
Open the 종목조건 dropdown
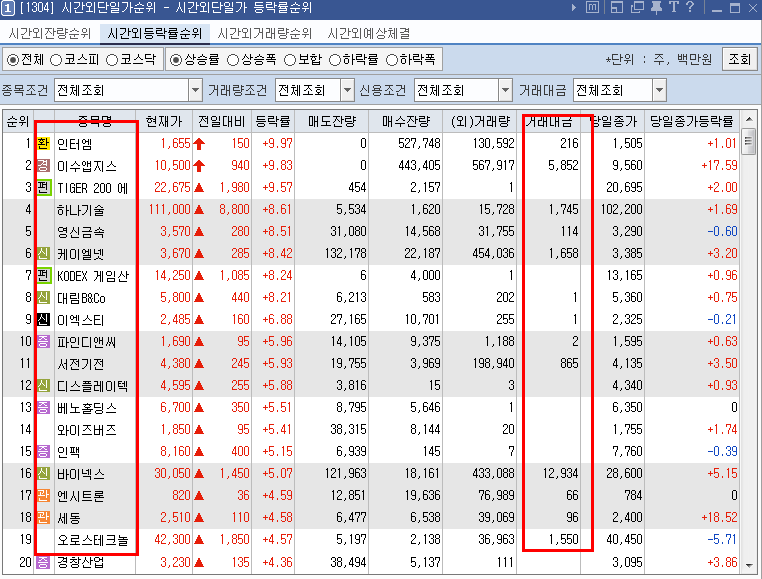click(195, 90)
